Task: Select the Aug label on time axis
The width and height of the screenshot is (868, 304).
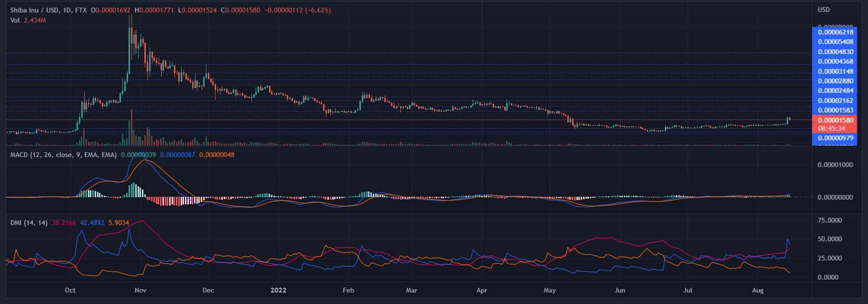Action: 757,290
